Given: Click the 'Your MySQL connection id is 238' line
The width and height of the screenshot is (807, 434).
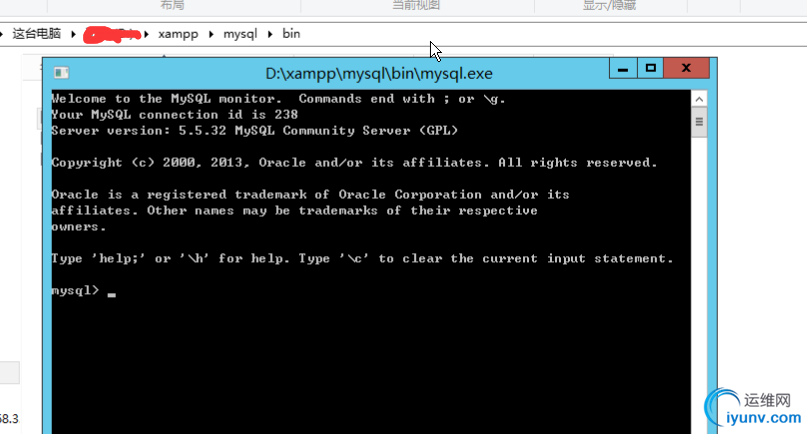Looking at the screenshot, I should [174, 115].
